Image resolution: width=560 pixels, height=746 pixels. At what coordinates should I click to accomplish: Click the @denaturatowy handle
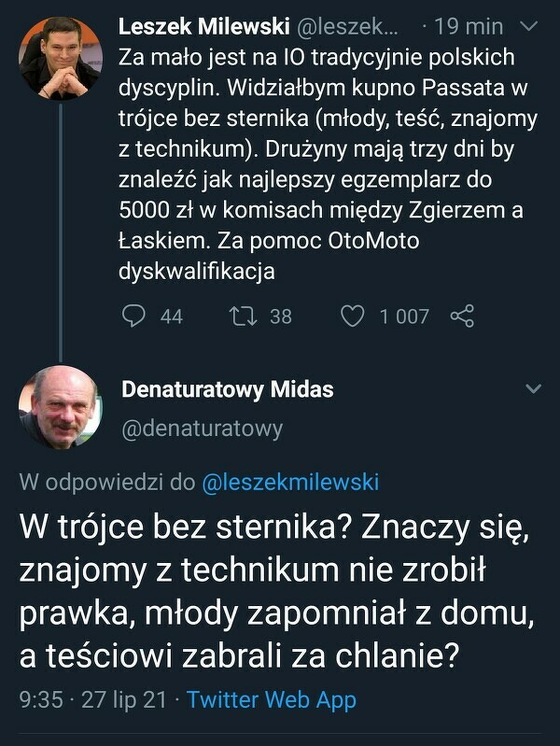point(202,429)
